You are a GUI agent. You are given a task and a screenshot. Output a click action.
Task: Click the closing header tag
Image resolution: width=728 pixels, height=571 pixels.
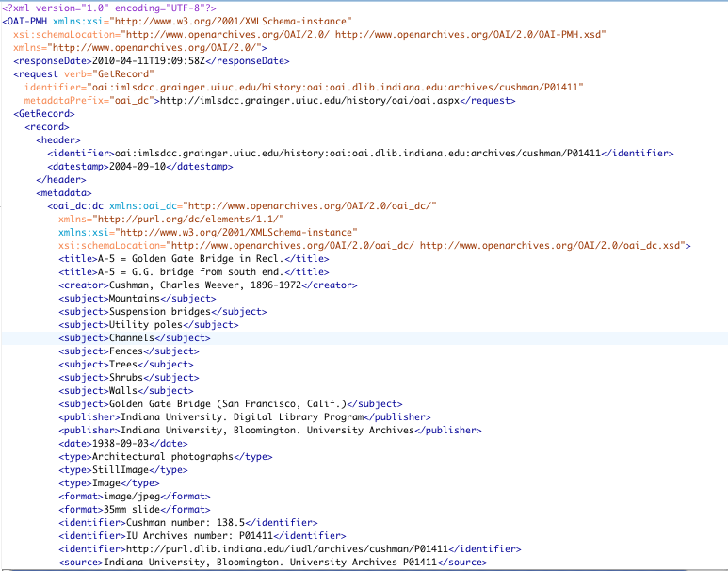(x=61, y=179)
